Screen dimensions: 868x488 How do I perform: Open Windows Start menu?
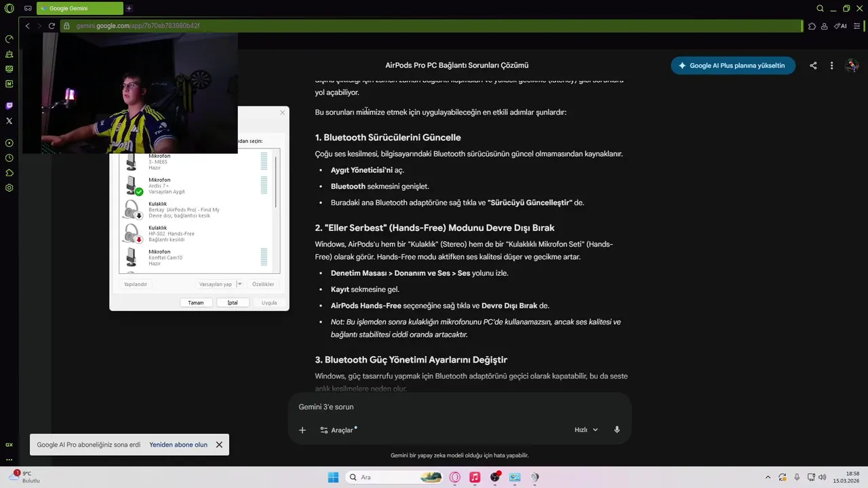point(333,477)
